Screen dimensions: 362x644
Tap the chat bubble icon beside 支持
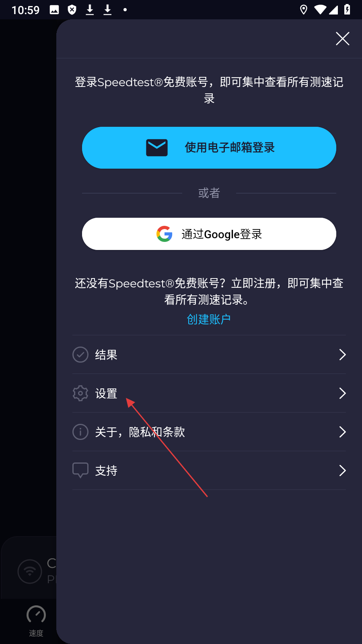coord(80,471)
